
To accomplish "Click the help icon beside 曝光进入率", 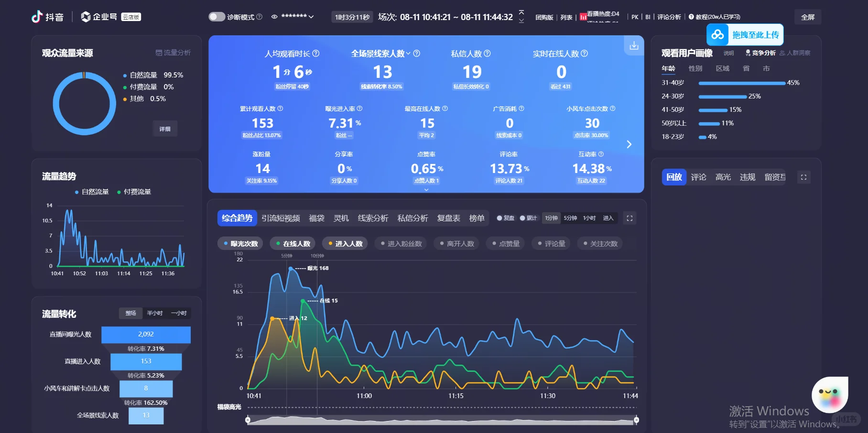I will 359,108.
